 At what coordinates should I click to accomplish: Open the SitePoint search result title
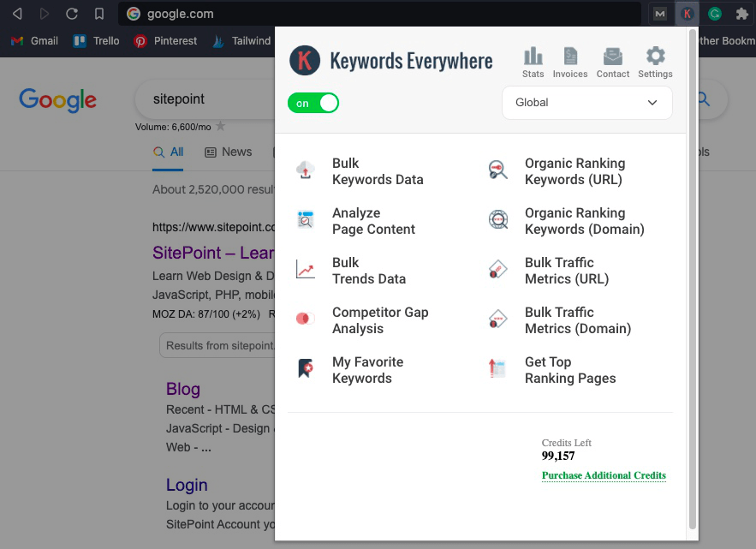point(213,253)
